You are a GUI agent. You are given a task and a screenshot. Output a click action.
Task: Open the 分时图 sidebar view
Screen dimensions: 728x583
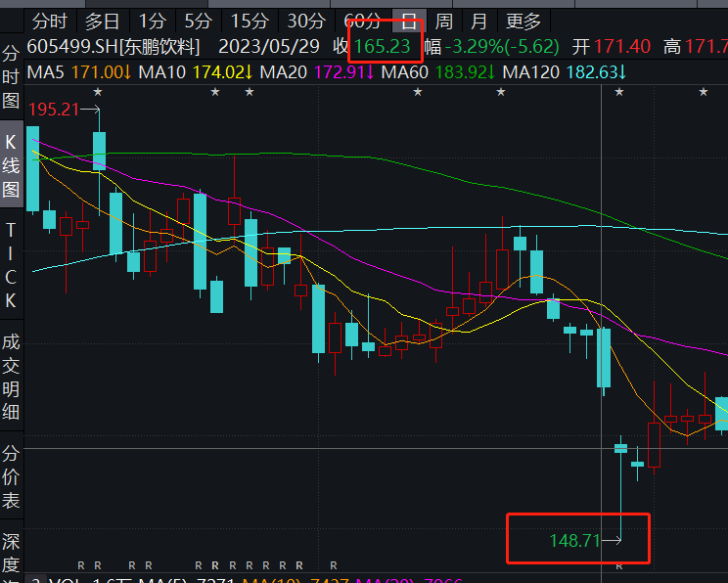(x=12, y=77)
